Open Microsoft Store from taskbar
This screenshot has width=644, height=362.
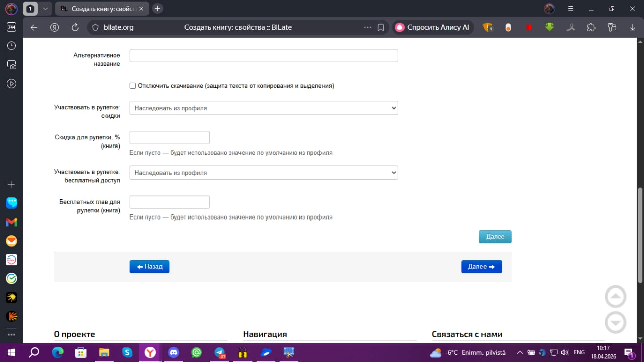tap(81, 353)
